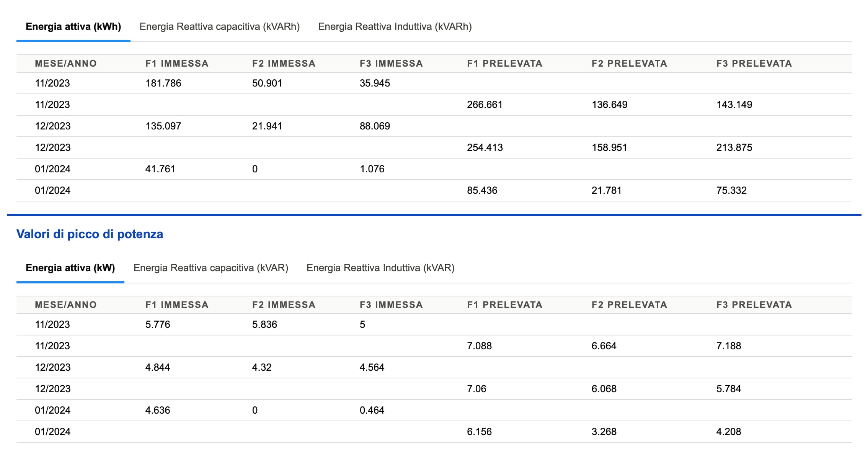Click the peak value 3.268

(x=604, y=432)
